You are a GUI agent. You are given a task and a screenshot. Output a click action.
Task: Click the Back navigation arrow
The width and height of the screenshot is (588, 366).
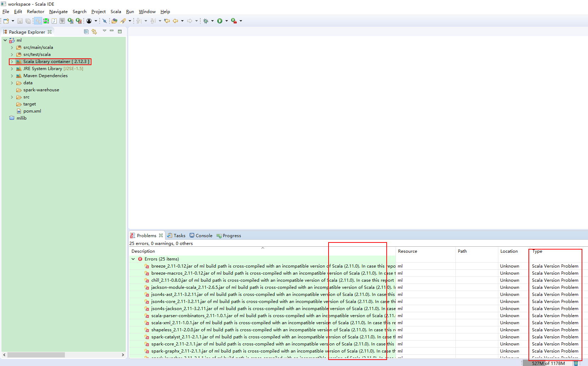click(175, 21)
